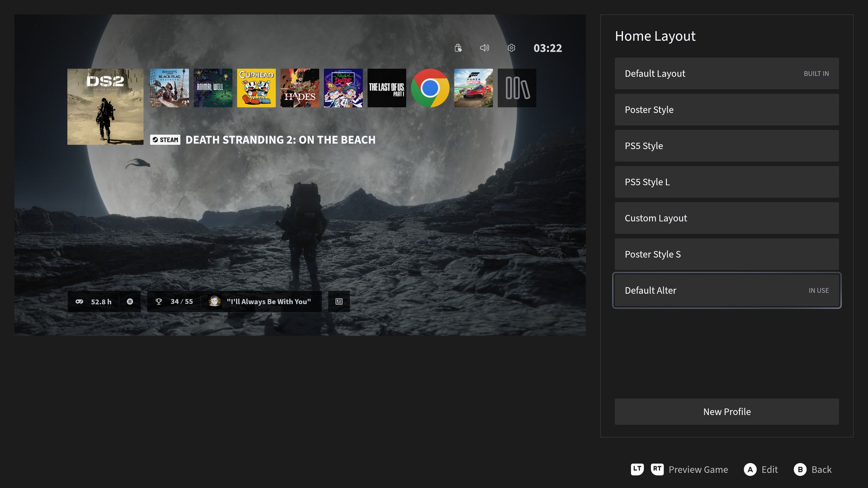Screen dimensions: 868x488
Task: Click the Edit label
Action: click(x=769, y=469)
